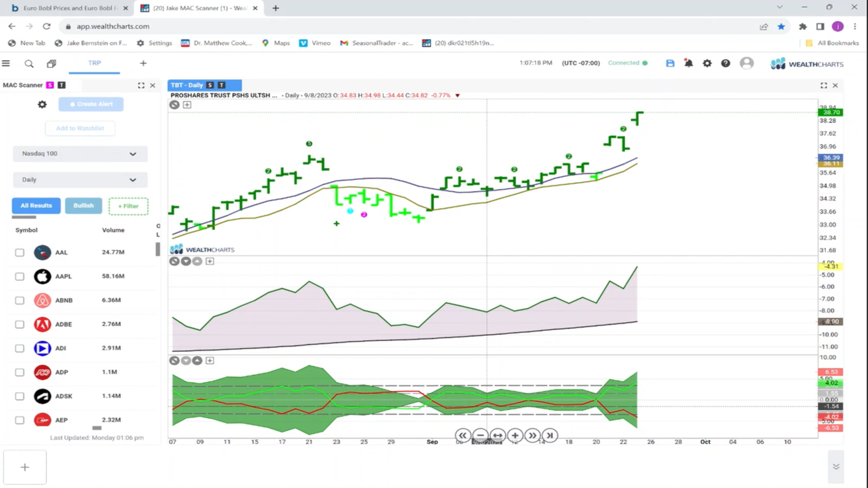Open the alerts bell icon

689,63
